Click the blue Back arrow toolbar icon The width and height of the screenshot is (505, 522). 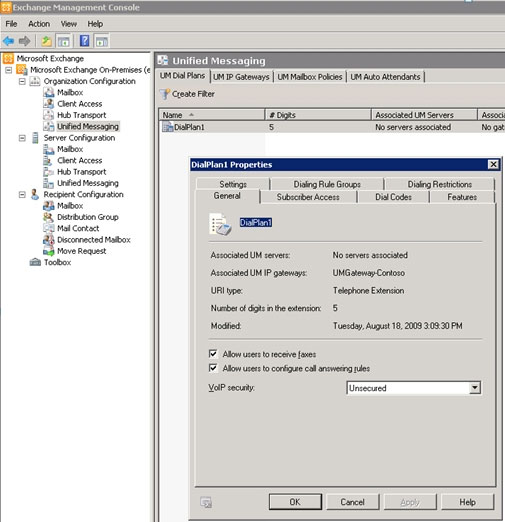[x=8, y=41]
